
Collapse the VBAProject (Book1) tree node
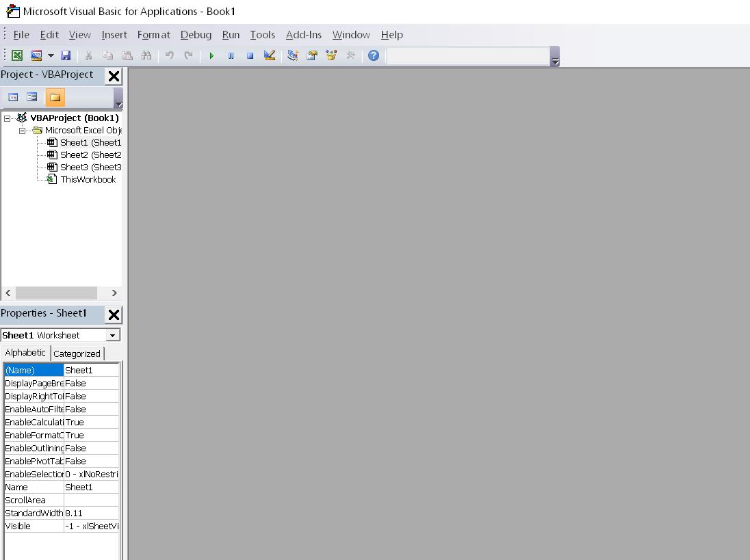(x=5, y=118)
